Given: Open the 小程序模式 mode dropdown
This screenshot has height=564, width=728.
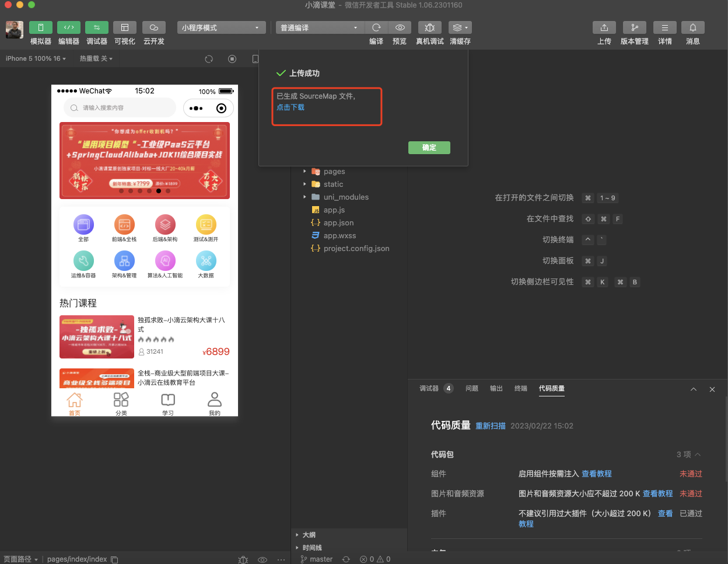Looking at the screenshot, I should pyautogui.click(x=221, y=27).
